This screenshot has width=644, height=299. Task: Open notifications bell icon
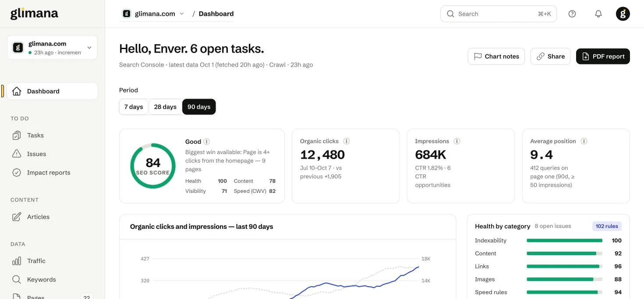pos(598,14)
